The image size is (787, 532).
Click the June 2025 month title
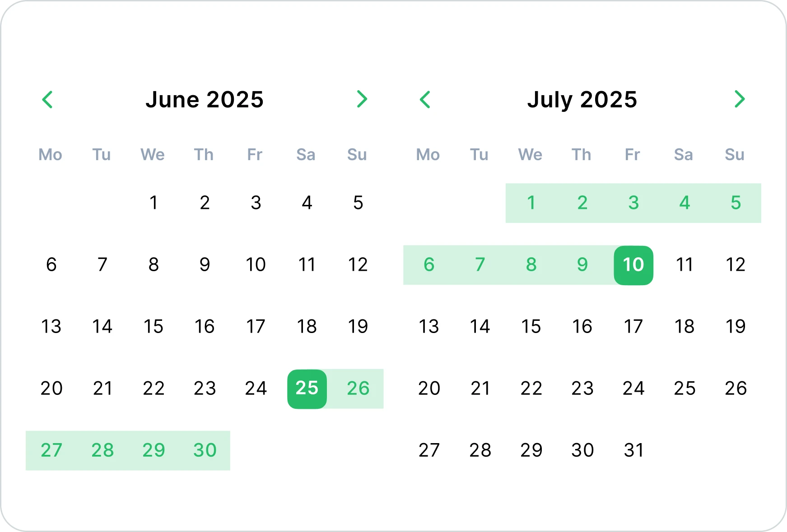click(x=205, y=100)
